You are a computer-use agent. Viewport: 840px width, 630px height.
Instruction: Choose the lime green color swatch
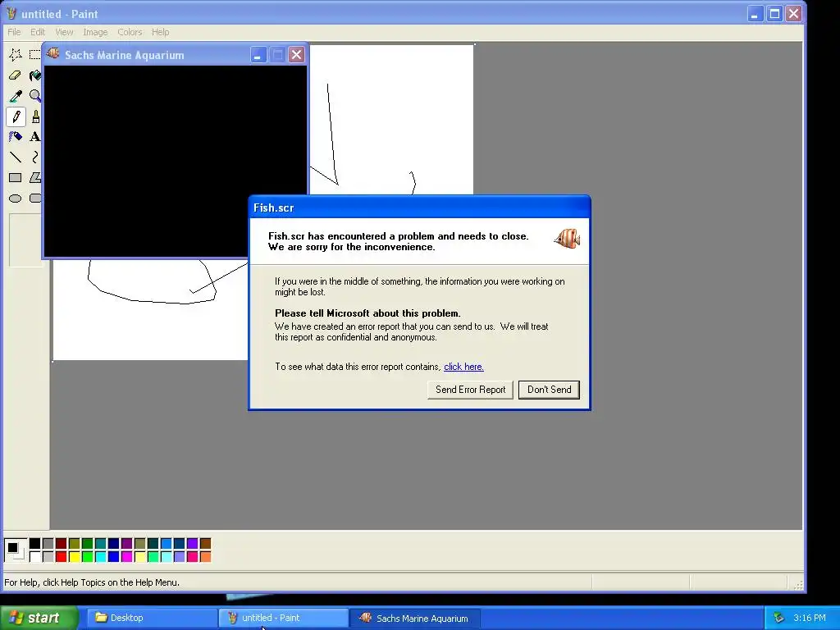point(87,557)
